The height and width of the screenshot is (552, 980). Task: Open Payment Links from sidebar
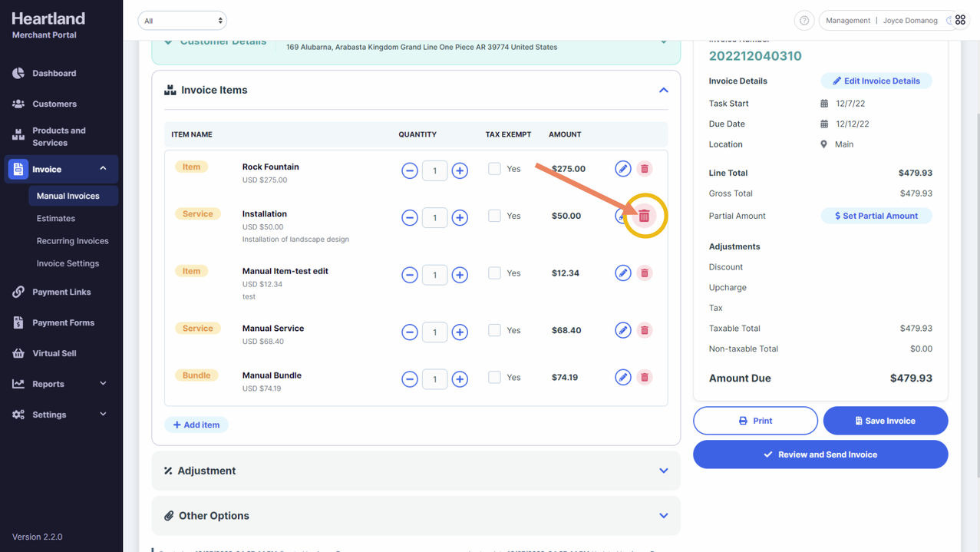tap(61, 293)
